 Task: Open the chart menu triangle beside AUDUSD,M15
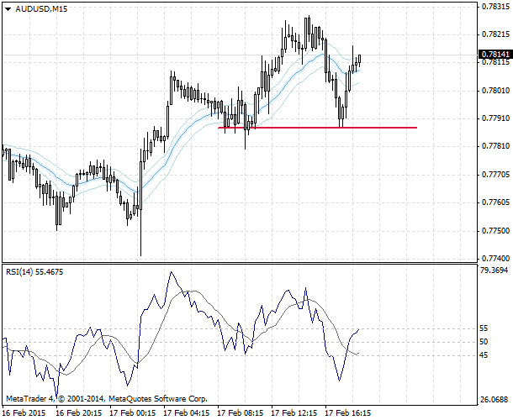(x=8, y=9)
